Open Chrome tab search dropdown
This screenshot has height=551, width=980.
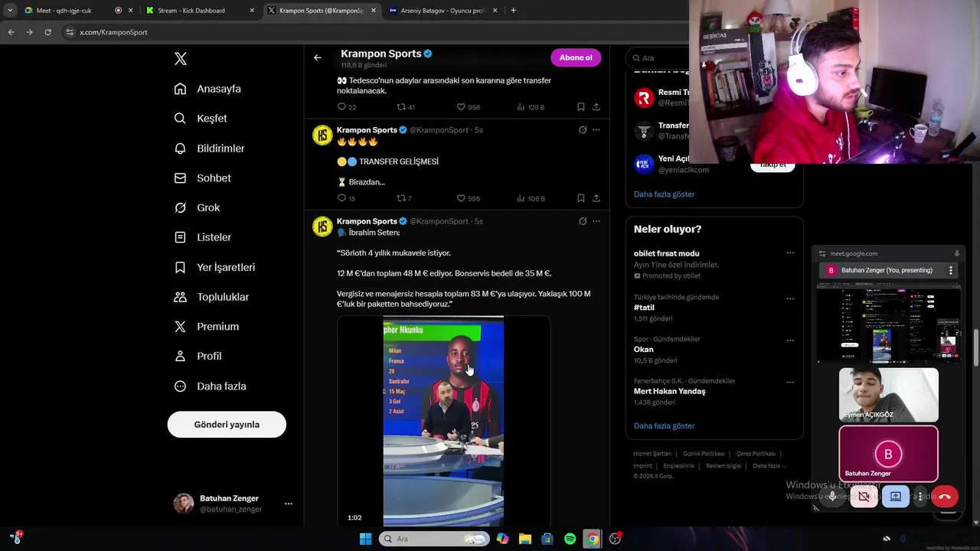pyautogui.click(x=9, y=11)
